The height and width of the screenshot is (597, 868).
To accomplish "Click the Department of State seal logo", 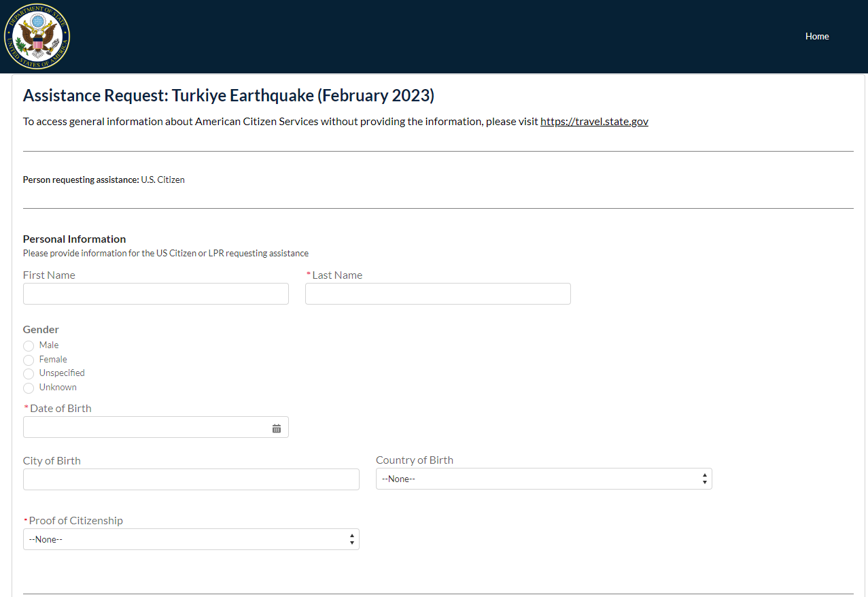I will click(x=37, y=36).
